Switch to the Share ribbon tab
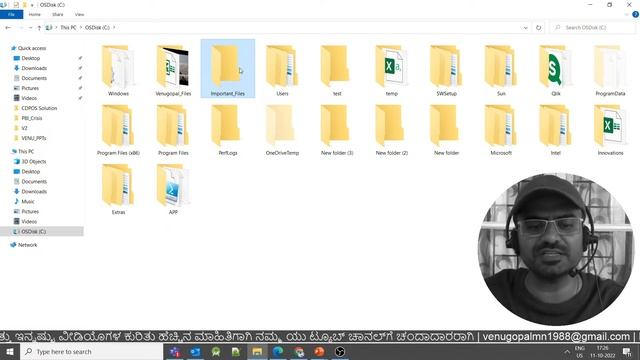Image resolution: width=640 pixels, height=360 pixels. coord(58,14)
